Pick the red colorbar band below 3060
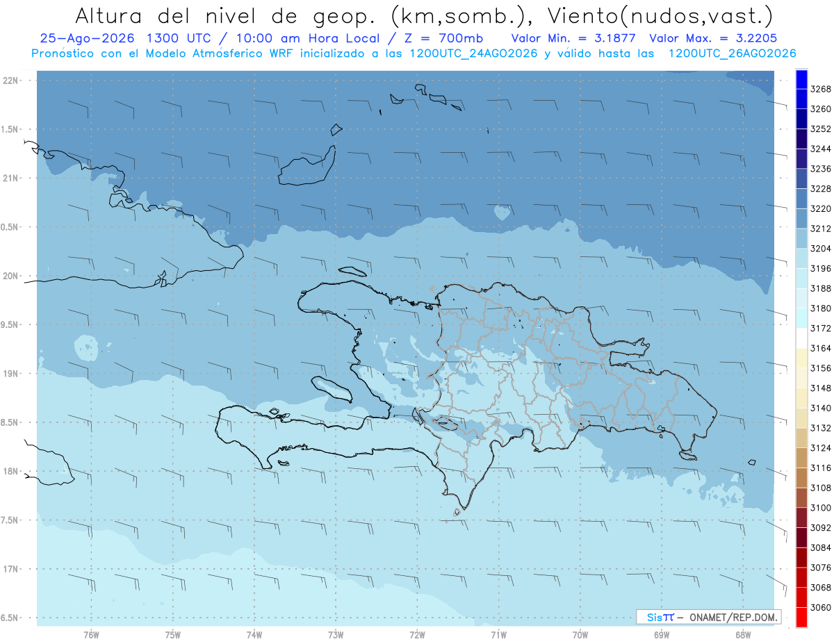The width and height of the screenshot is (834, 644). (801, 617)
